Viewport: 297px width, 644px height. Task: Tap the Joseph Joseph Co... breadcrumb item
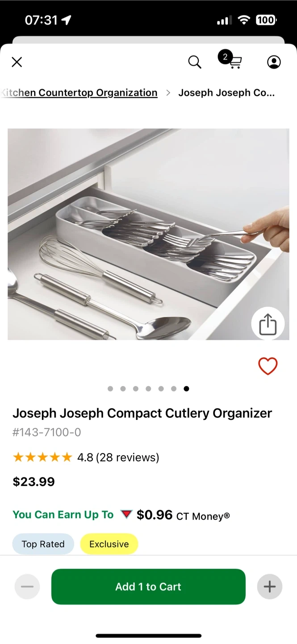[x=226, y=93]
